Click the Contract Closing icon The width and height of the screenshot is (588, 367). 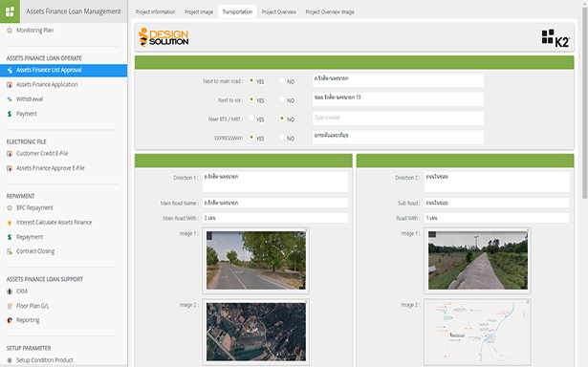pos(10,251)
